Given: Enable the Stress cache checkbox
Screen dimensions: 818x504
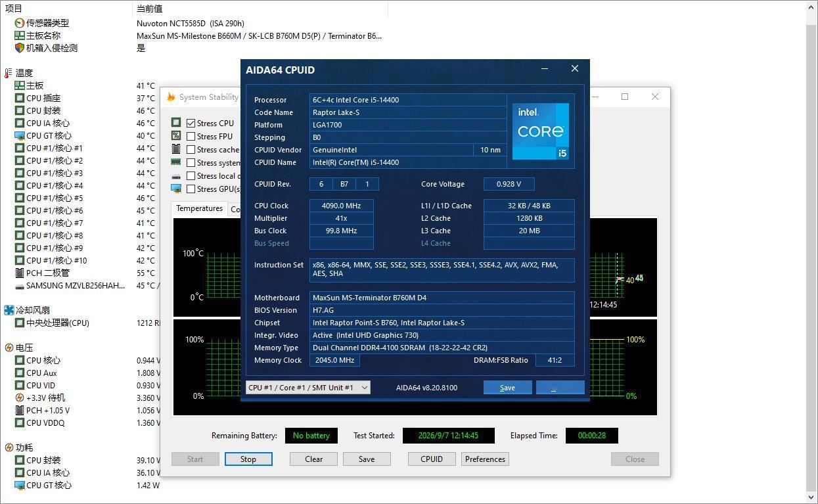Looking at the screenshot, I should point(191,150).
